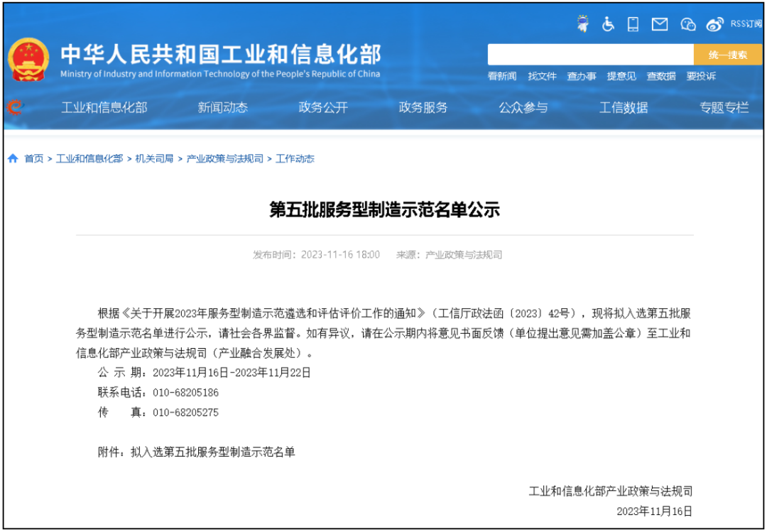Click the home icon before the breadcrumb trail
This screenshot has height=532, width=767.
click(12, 158)
